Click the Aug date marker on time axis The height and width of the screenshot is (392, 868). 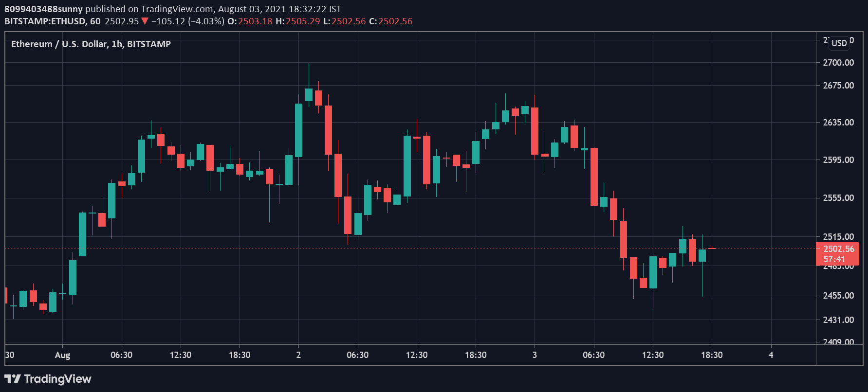62,355
